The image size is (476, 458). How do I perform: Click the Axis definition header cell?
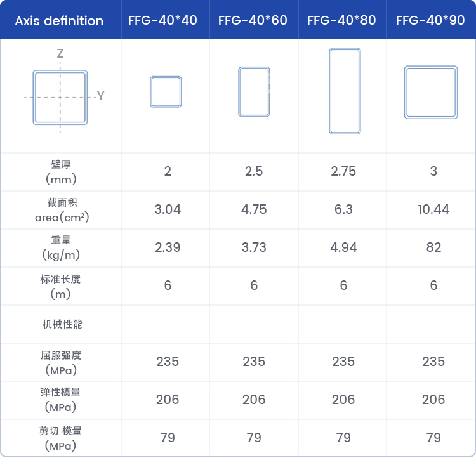(x=59, y=21)
